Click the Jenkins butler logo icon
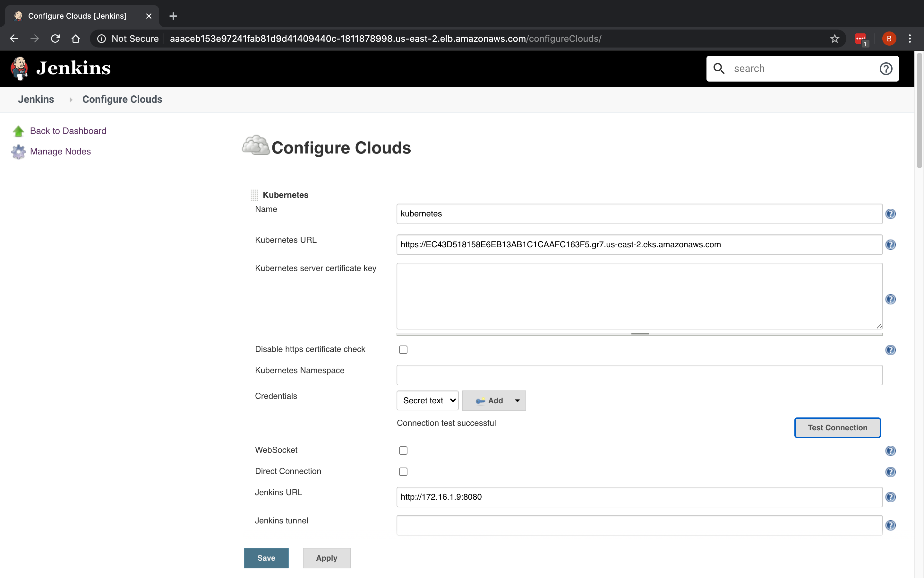This screenshot has height=578, width=924. click(19, 68)
